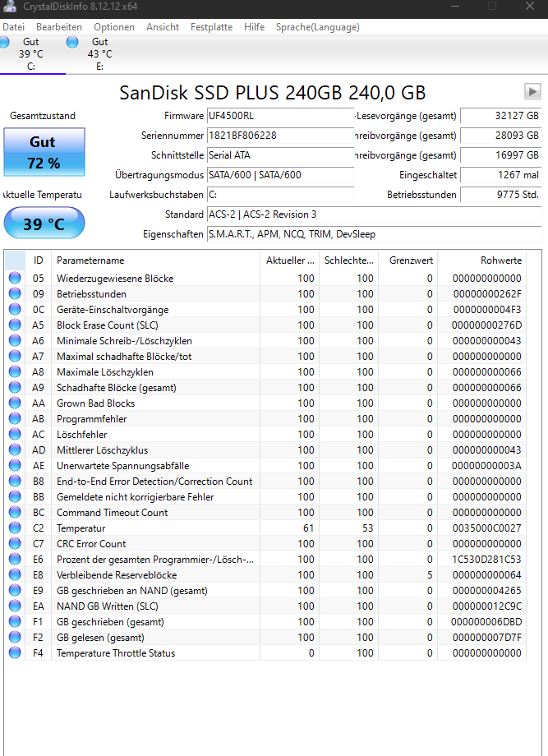Click status icon of GB geschrieben an NAND row

(15, 590)
